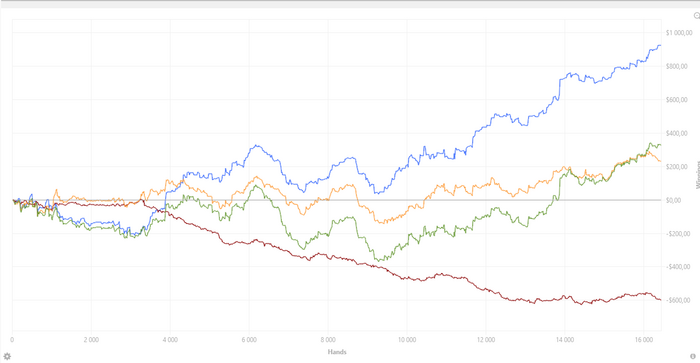The width and height of the screenshot is (700, 363).
Task: Click the gray zero baseline of the graph
Action: click(x=337, y=200)
